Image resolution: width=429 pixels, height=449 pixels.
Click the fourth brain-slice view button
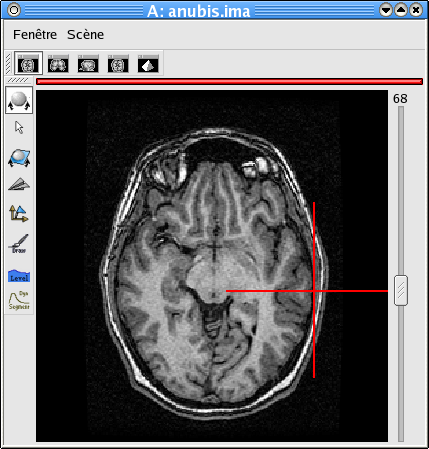(118, 63)
